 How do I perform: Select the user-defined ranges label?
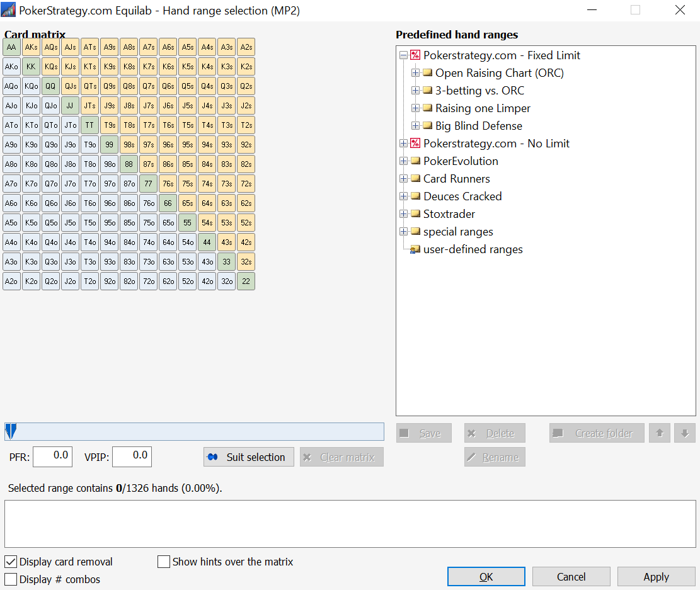[x=473, y=249]
